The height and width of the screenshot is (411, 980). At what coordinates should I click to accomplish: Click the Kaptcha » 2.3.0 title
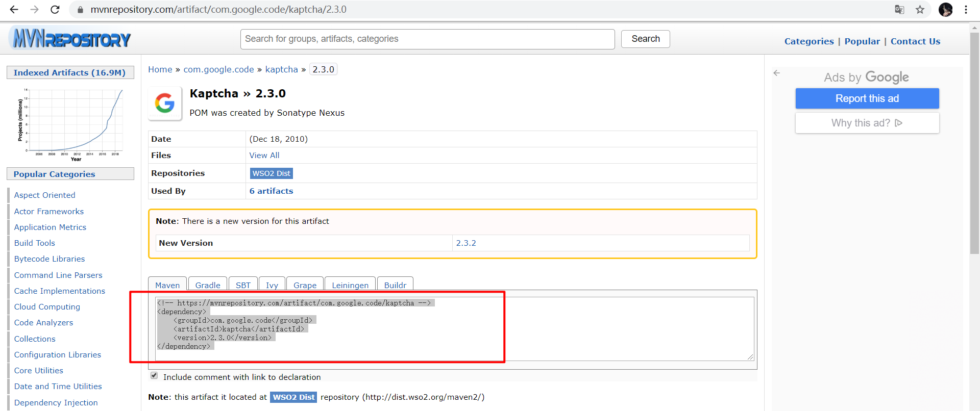pyautogui.click(x=237, y=93)
